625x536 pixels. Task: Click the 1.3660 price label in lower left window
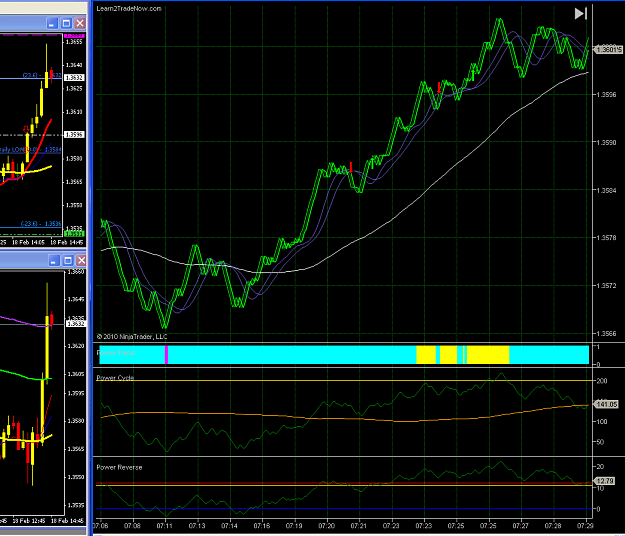click(76, 272)
